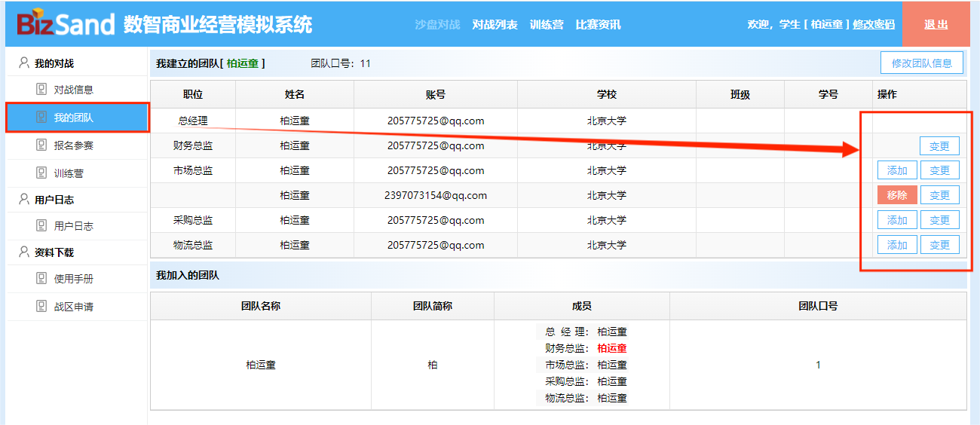Click the document icon beside 使用手册

41,279
